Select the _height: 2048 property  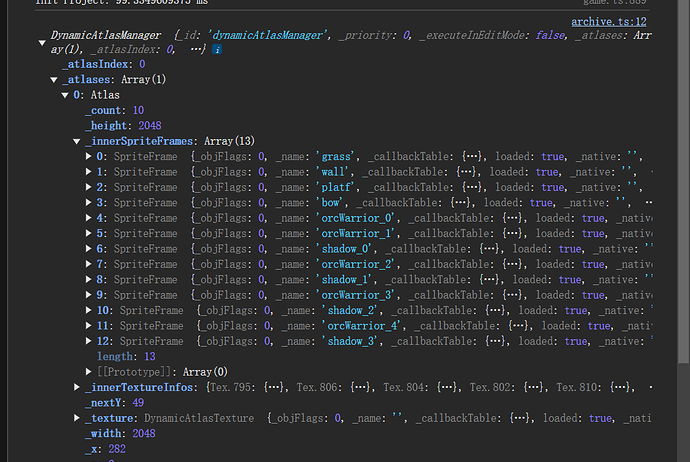[x=116, y=125]
